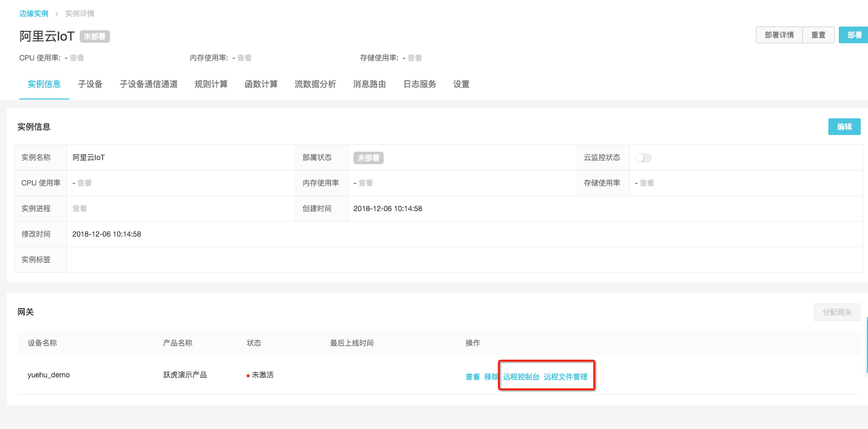
Task: Click 查看 beside the header '内存使用率:' summary
Action: click(244, 58)
